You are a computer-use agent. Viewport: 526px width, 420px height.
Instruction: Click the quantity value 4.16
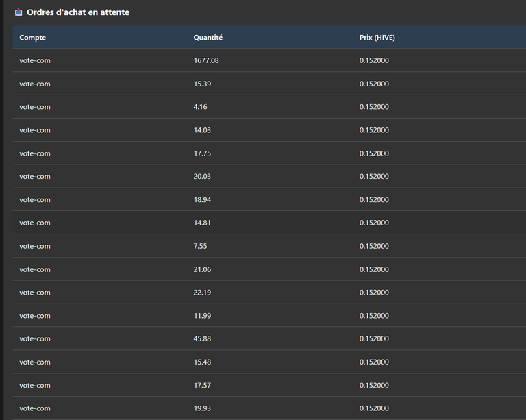coord(200,107)
